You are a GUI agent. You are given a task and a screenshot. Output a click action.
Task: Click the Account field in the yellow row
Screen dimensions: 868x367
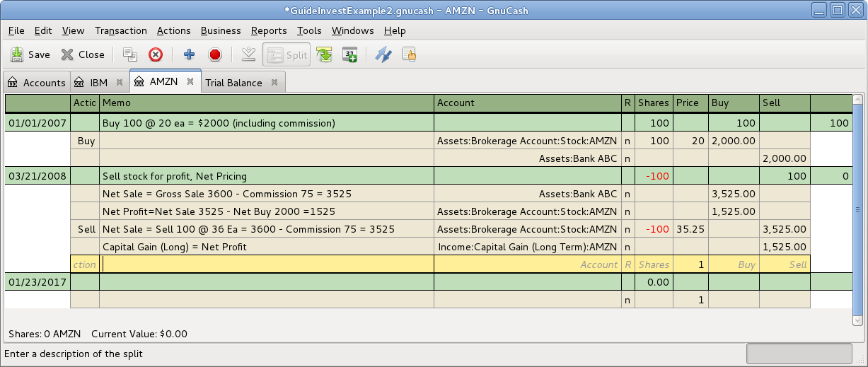526,264
